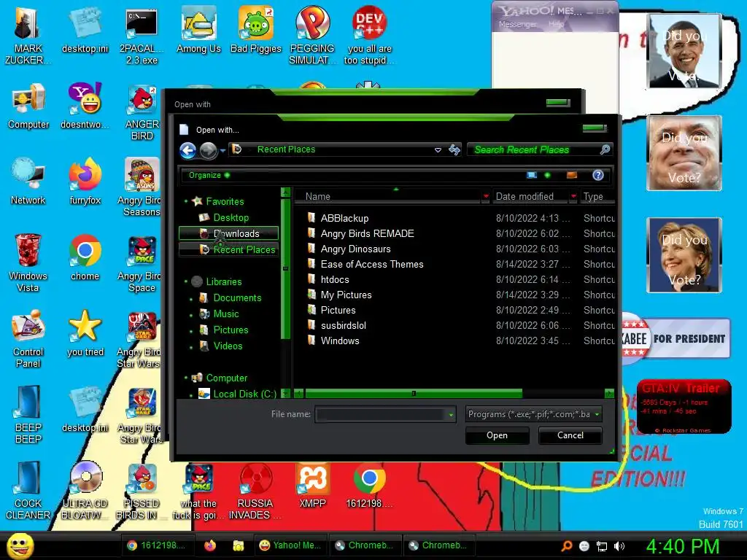Open the Recent Places address bar dropdown
The image size is (747, 560).
438,150
